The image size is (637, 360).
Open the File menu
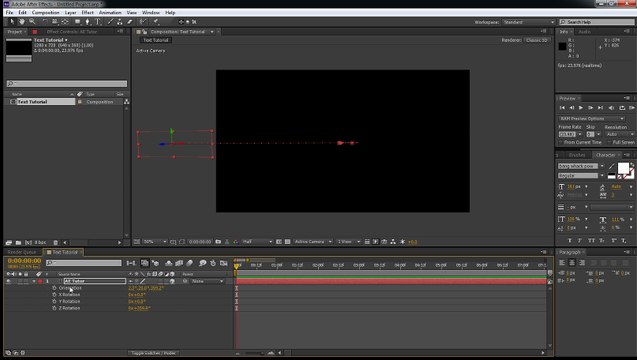click(x=9, y=13)
